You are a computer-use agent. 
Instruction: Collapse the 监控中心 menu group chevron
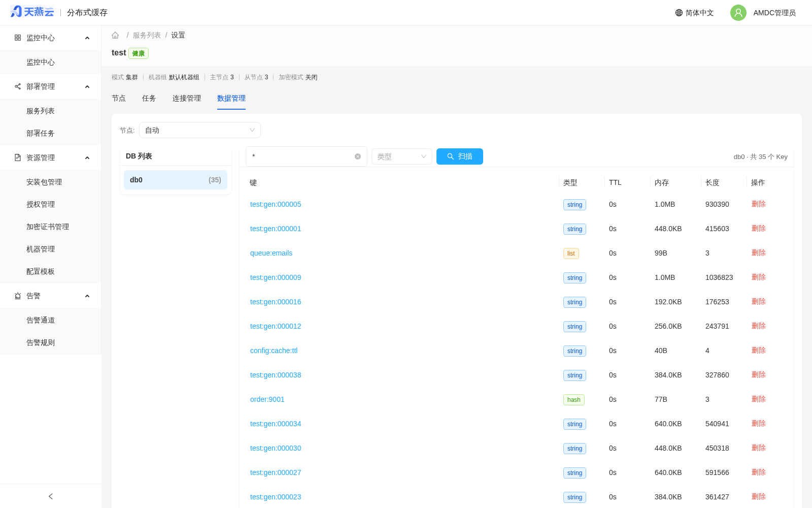click(x=87, y=38)
